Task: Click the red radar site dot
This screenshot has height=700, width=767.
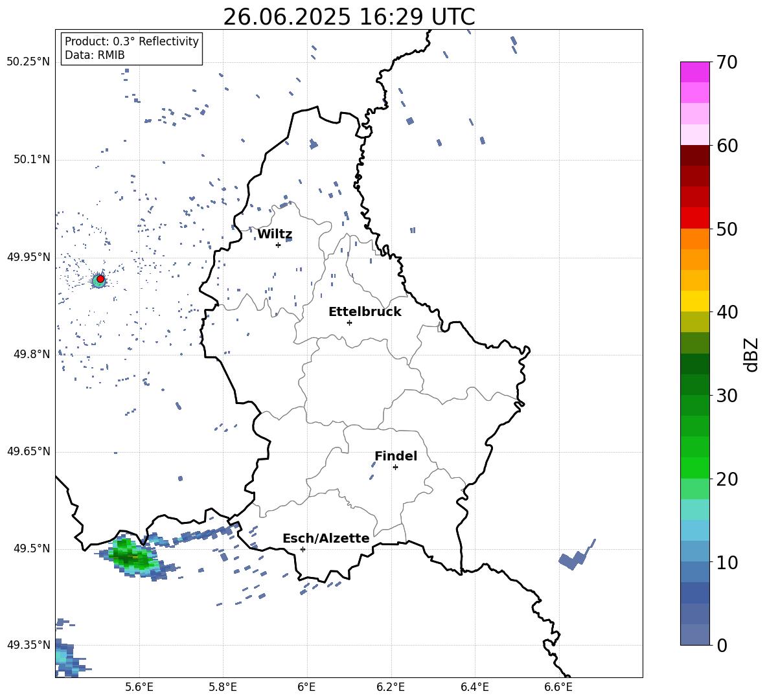Action: coord(100,279)
